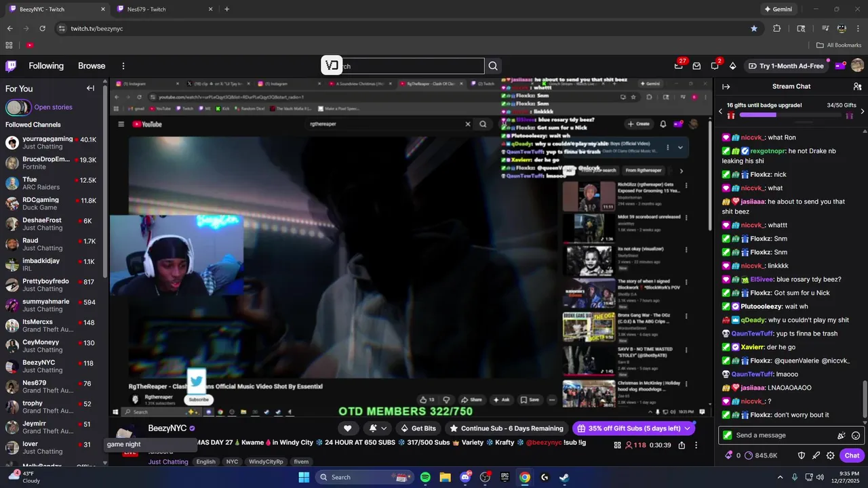Image resolution: width=868 pixels, height=488 pixels.
Task: Reload the page with the refresh button
Action: [43, 28]
